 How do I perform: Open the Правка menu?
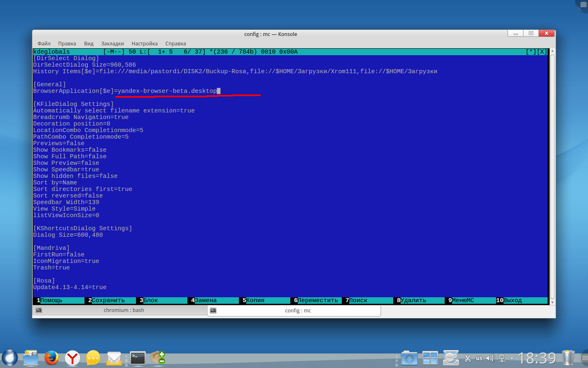pos(67,44)
